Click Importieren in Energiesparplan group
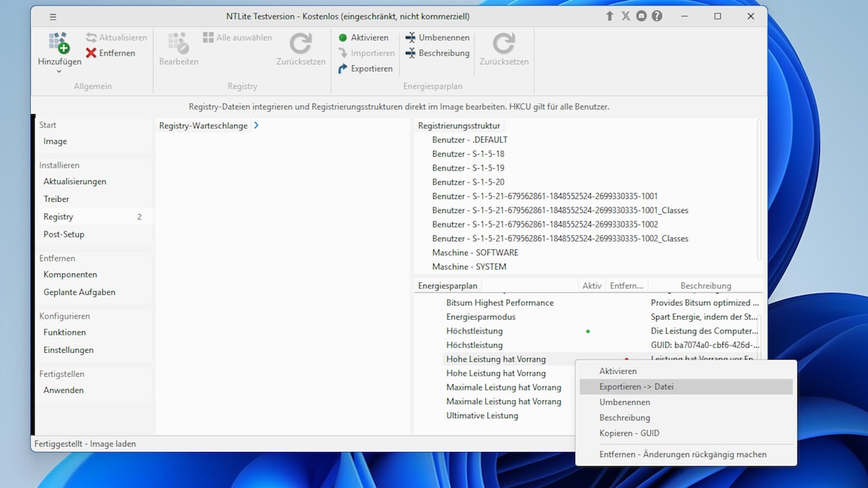Viewport: 868px width, 488px height. pos(366,53)
